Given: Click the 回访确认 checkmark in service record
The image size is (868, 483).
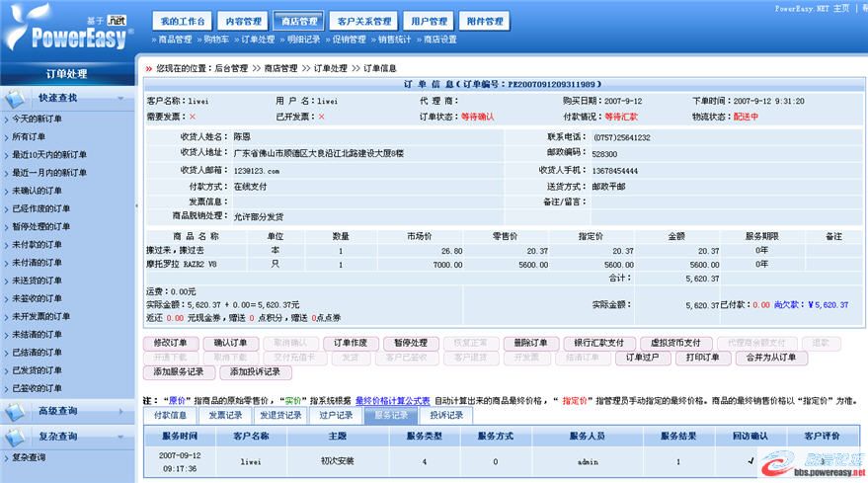Looking at the screenshot, I should click(750, 460).
